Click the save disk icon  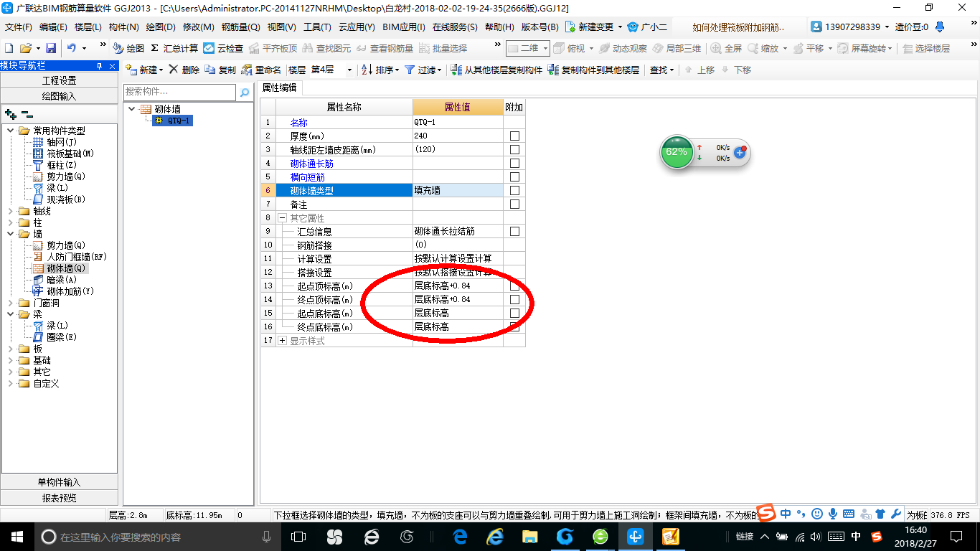[x=51, y=48]
